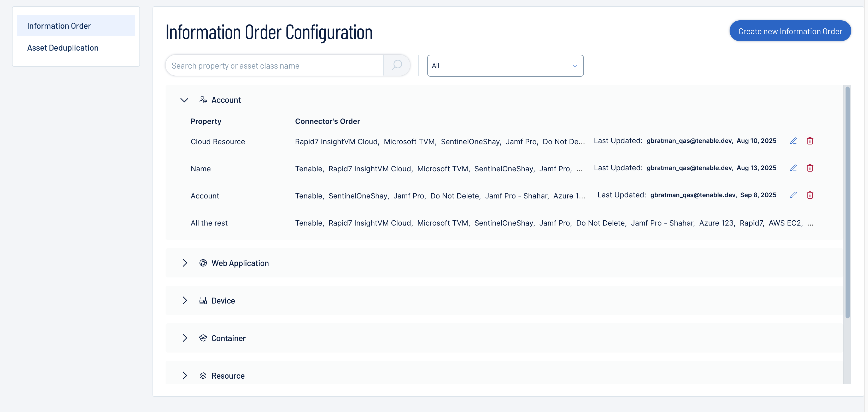Edit the Cloud Resource property order
The width and height of the screenshot is (868, 412).
793,141
